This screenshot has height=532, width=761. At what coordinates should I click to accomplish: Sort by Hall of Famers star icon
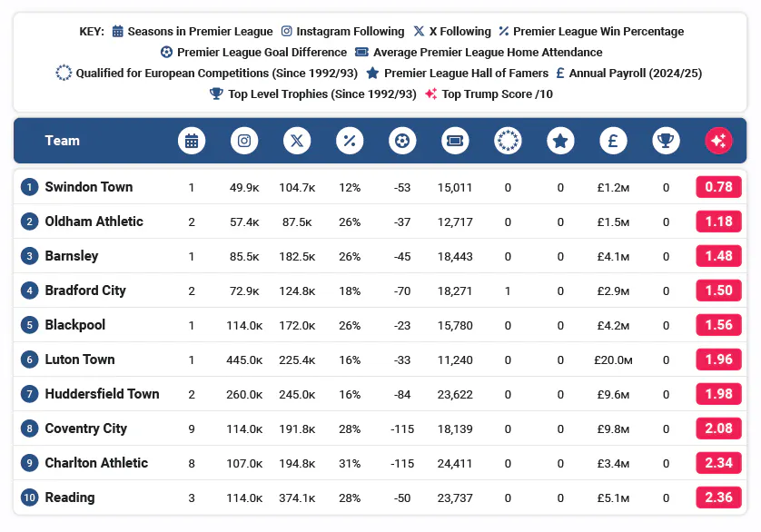click(560, 141)
